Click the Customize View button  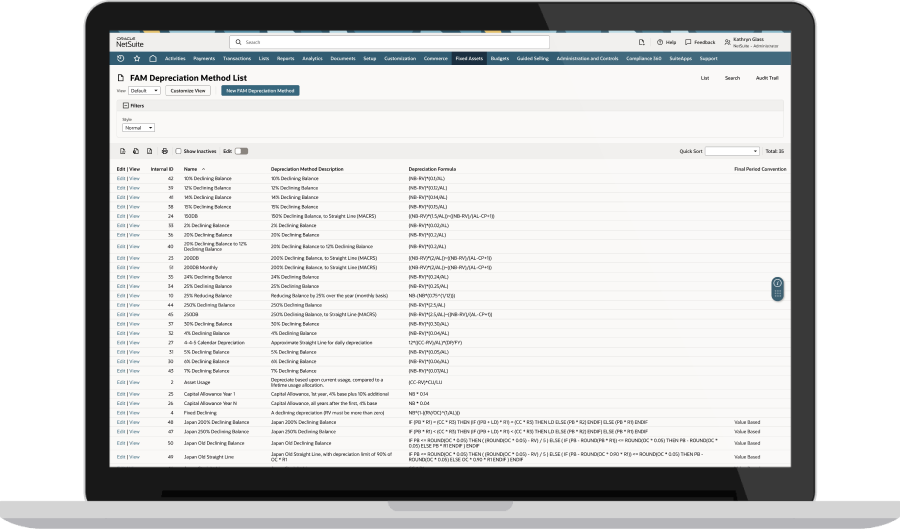pyautogui.click(x=188, y=91)
